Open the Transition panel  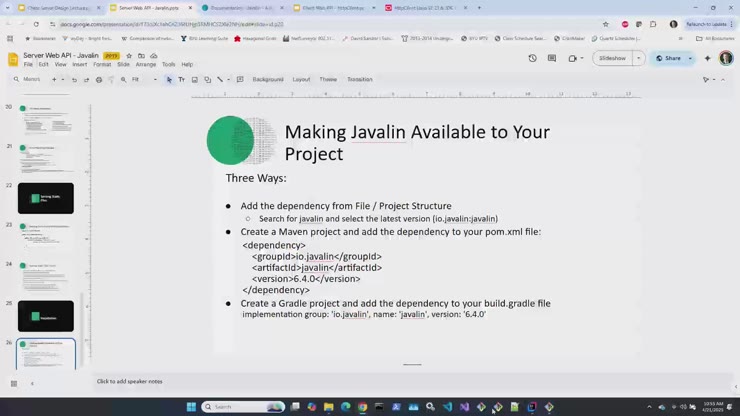click(360, 79)
